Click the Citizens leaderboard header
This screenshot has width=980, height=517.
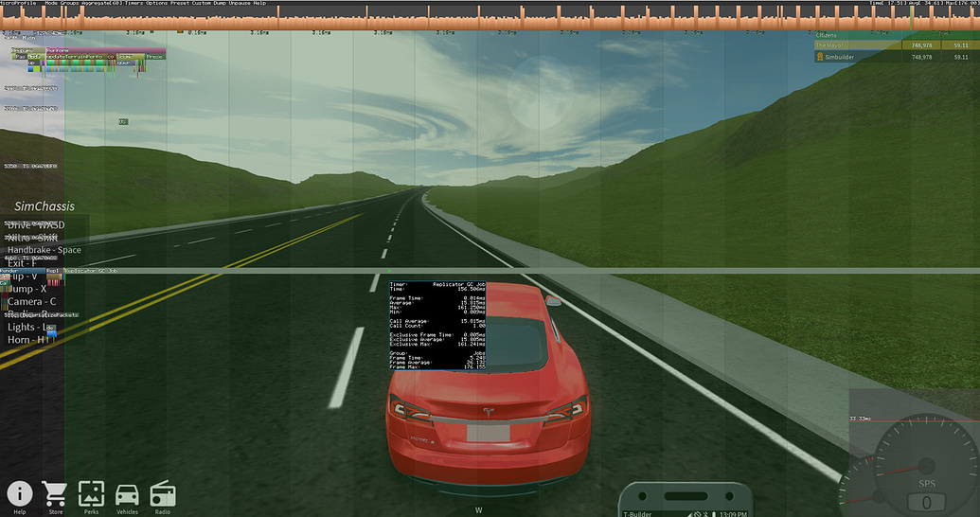[x=827, y=36]
